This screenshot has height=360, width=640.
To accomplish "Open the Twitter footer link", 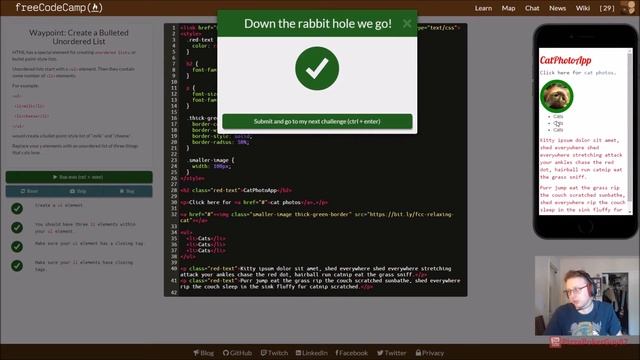I will [x=391, y=353].
